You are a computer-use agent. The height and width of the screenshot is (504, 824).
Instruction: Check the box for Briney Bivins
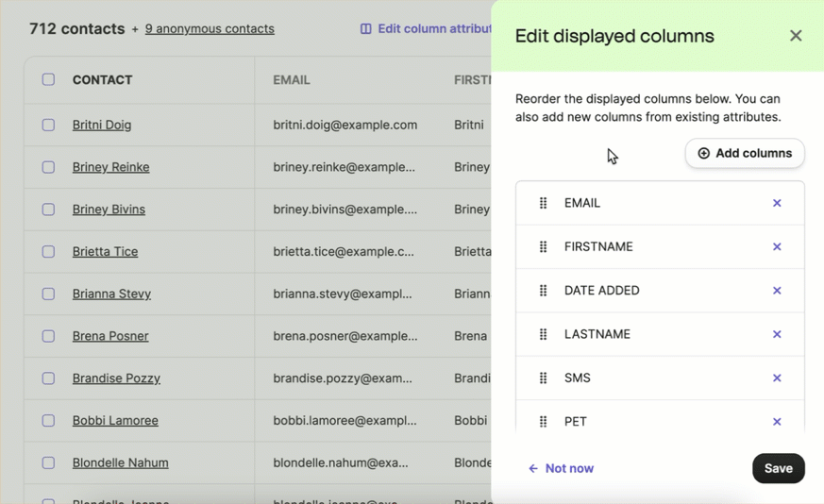click(x=48, y=210)
